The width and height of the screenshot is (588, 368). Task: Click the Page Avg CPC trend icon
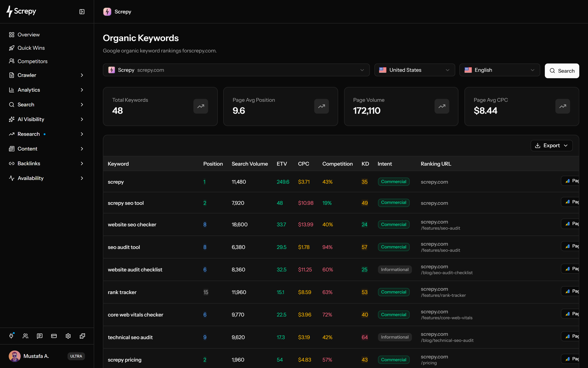click(x=562, y=106)
